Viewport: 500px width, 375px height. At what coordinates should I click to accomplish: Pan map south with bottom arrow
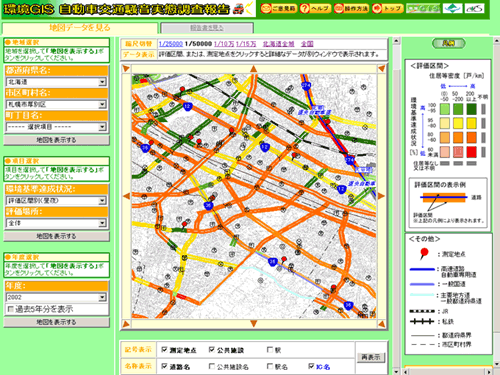tap(254, 323)
